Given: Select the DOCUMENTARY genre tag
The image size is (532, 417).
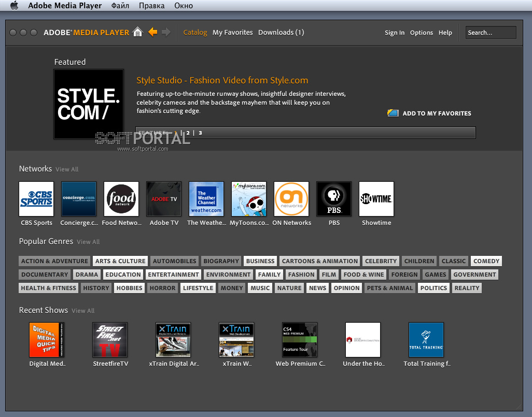Looking at the screenshot, I should (45, 275).
